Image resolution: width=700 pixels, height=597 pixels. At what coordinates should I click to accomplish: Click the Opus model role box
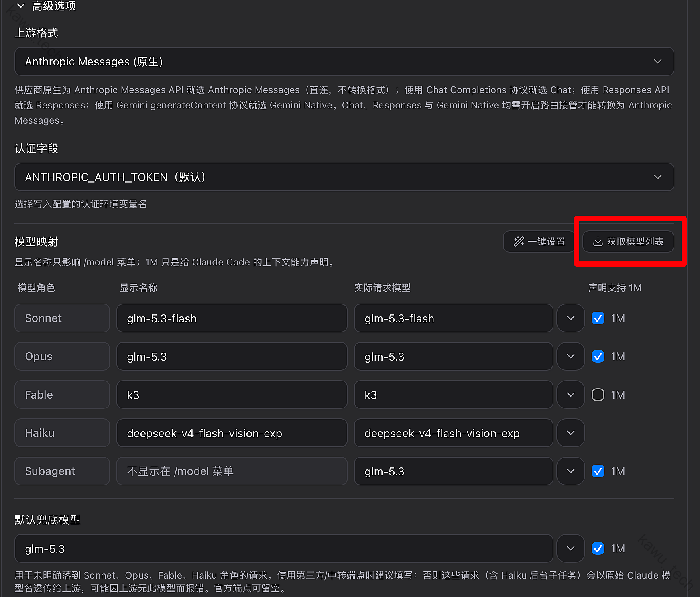pyautogui.click(x=62, y=356)
